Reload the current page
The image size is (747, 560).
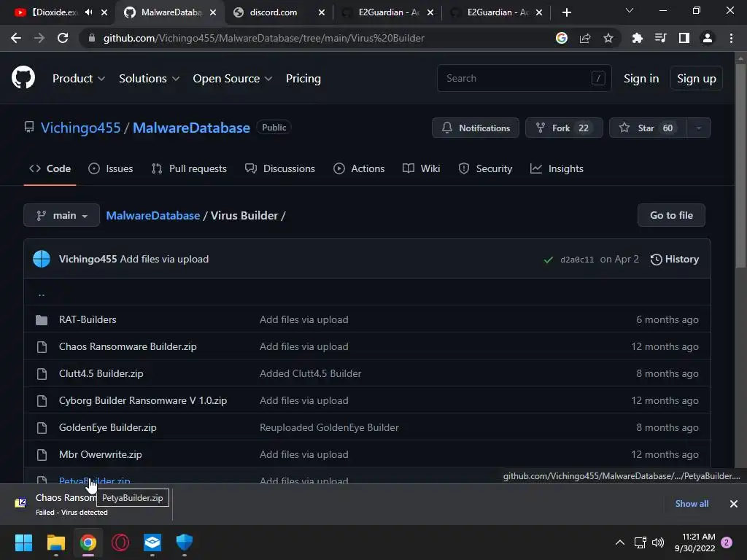point(63,38)
